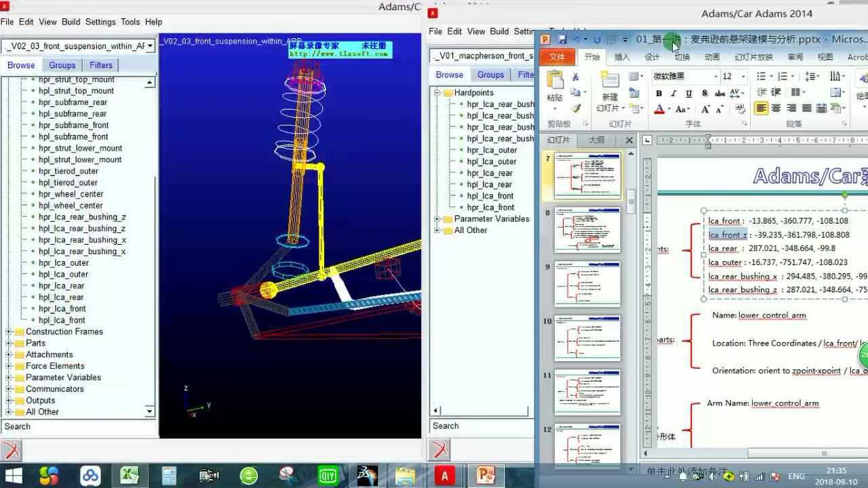Viewport: 868px width, 488px height.
Task: Click the Save icon in PowerPoint title bar
Action: coord(561,40)
